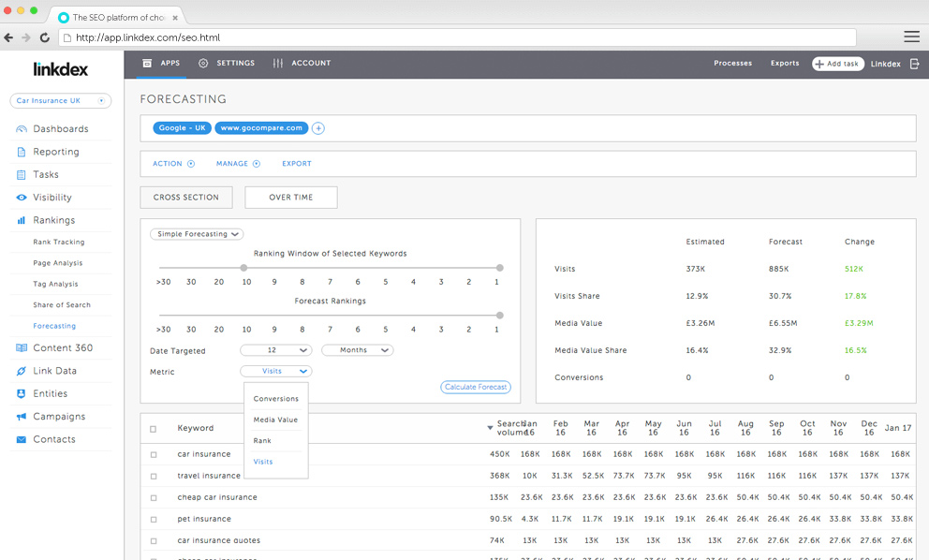This screenshot has width=929, height=560.
Task: Click the browser back arrow
Action: pos(8,37)
